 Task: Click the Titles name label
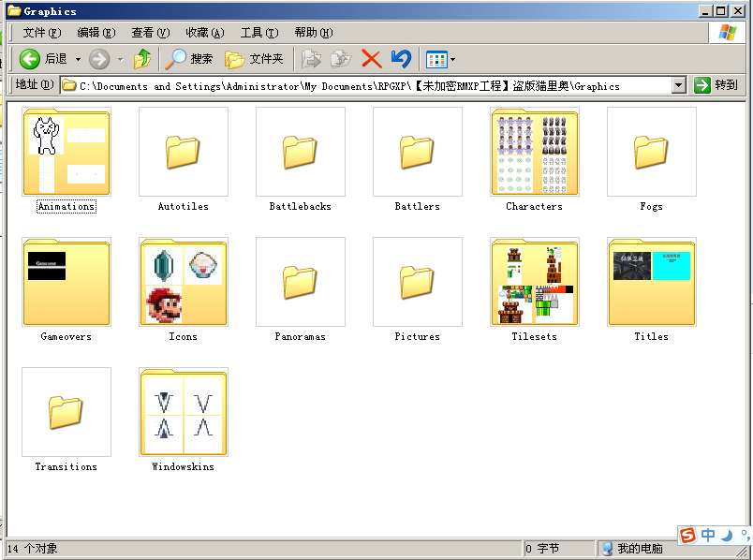click(652, 337)
